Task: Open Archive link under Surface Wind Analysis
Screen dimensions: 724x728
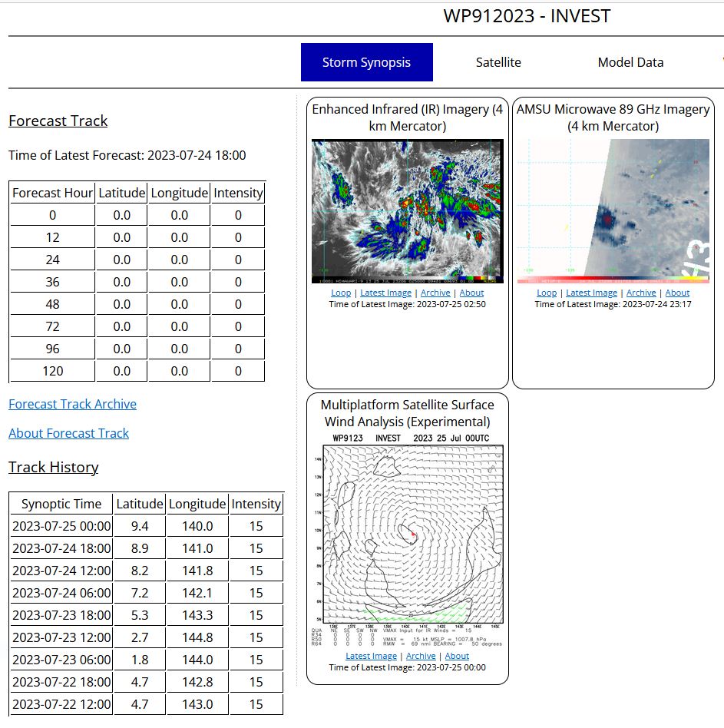Action: tap(421, 656)
